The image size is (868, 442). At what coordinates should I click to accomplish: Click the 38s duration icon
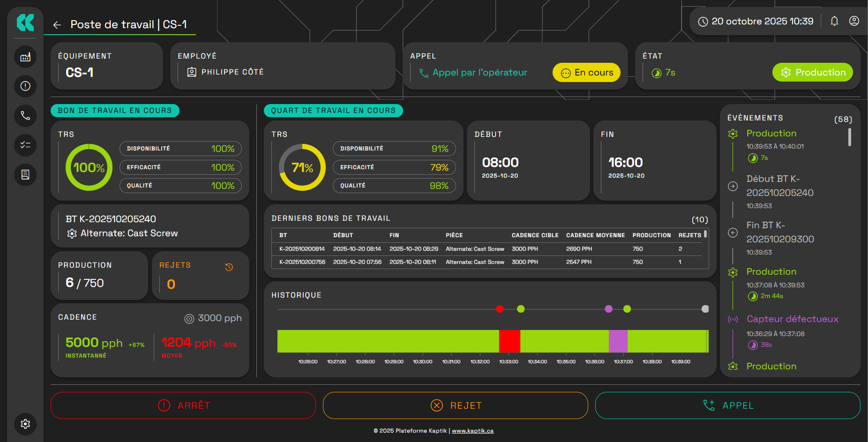pos(753,345)
